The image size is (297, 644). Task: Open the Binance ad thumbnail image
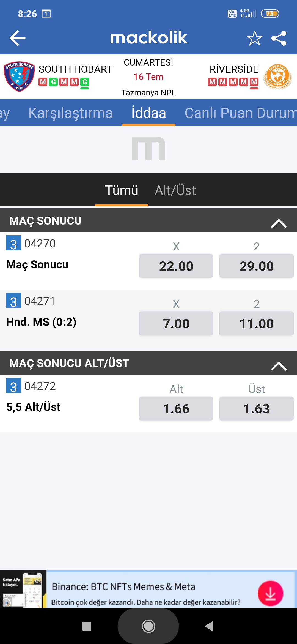pyautogui.click(x=23, y=589)
